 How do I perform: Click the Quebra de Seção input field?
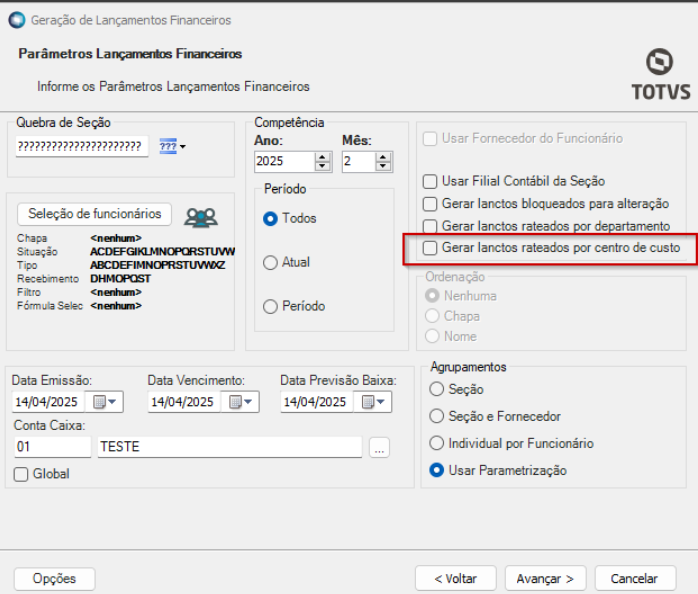[82, 147]
